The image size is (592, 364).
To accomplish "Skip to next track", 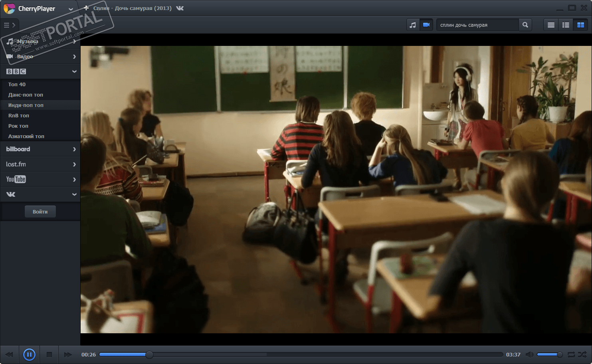I will click(68, 354).
